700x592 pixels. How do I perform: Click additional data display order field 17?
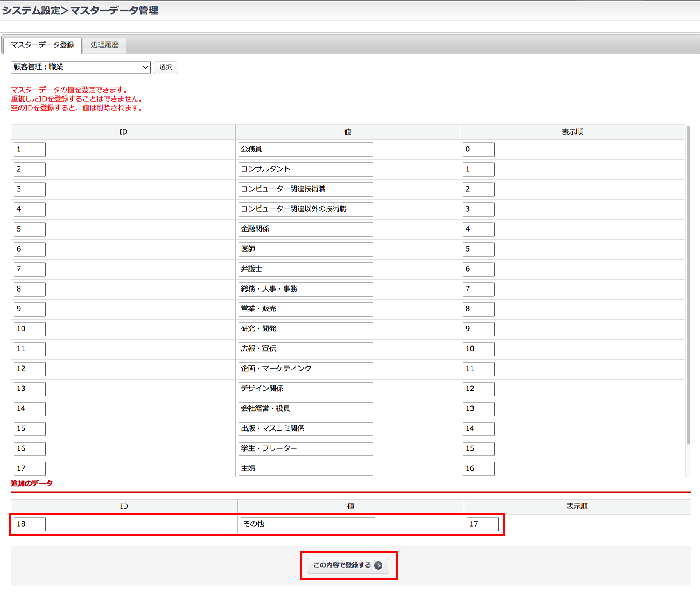[482, 524]
